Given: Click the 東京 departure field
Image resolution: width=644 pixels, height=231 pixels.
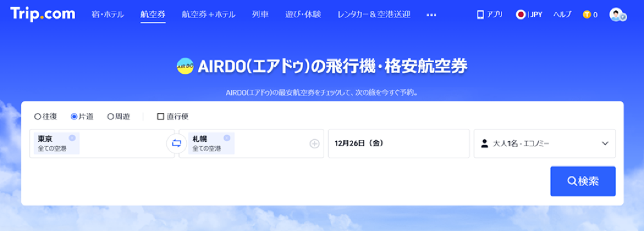Looking at the screenshot, I should coord(102,144).
